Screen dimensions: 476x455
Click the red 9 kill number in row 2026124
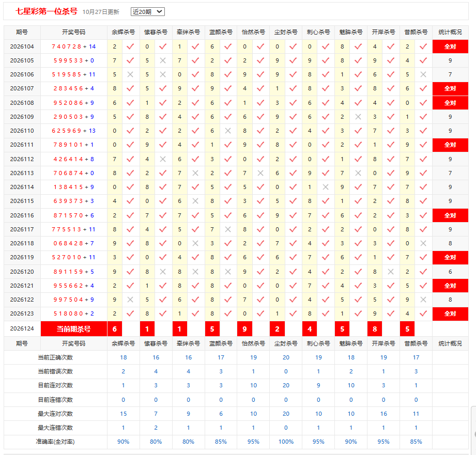point(244,329)
